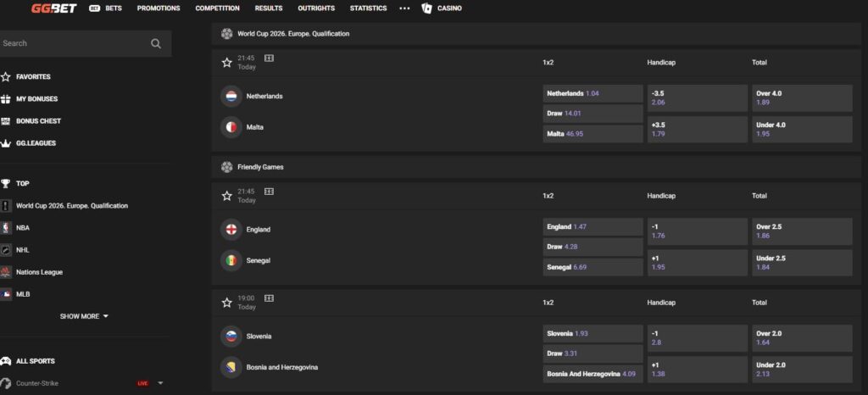This screenshot has width=868, height=395.
Task: Select Over 4.0 total at 1.89
Action: (x=802, y=98)
